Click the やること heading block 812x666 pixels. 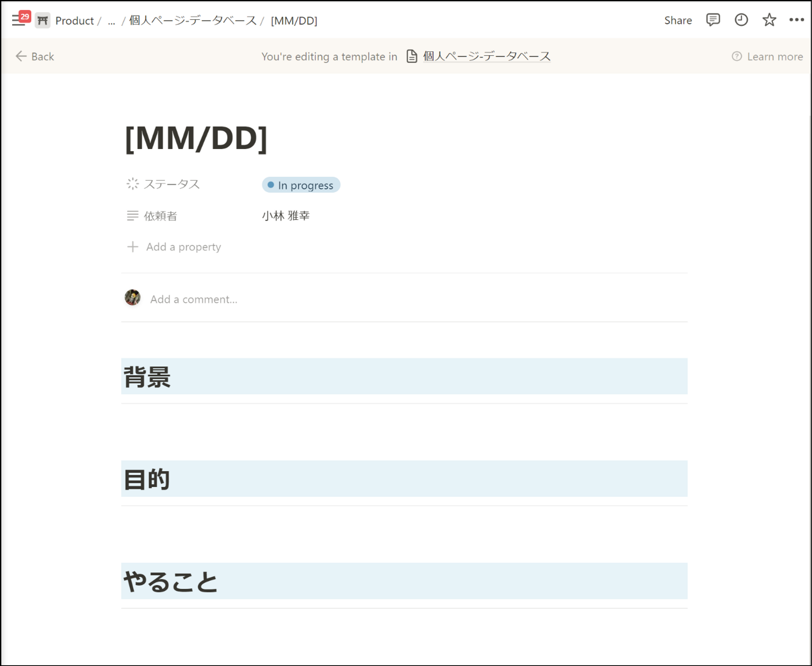404,581
